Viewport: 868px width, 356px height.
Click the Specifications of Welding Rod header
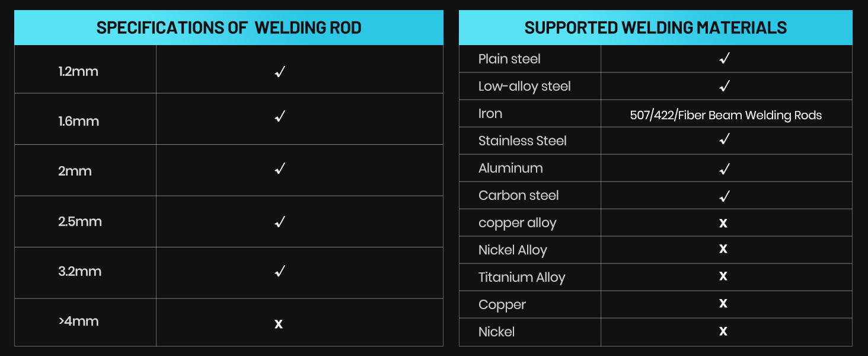pyautogui.click(x=229, y=28)
